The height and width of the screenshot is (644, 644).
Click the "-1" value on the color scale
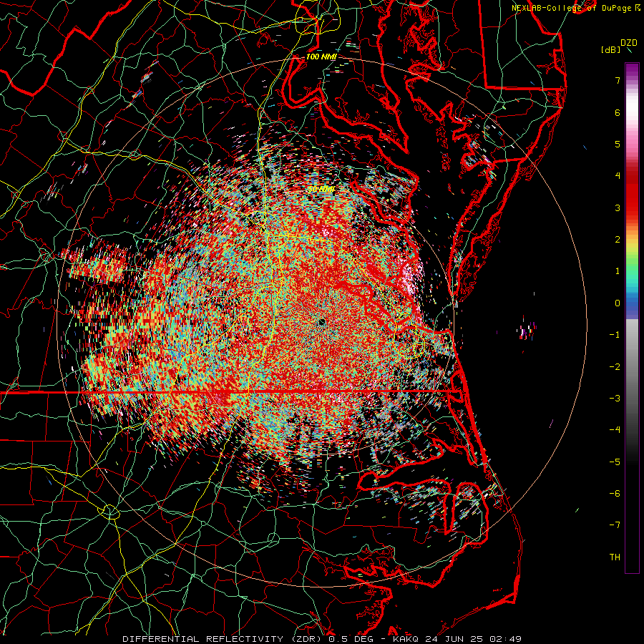click(615, 335)
